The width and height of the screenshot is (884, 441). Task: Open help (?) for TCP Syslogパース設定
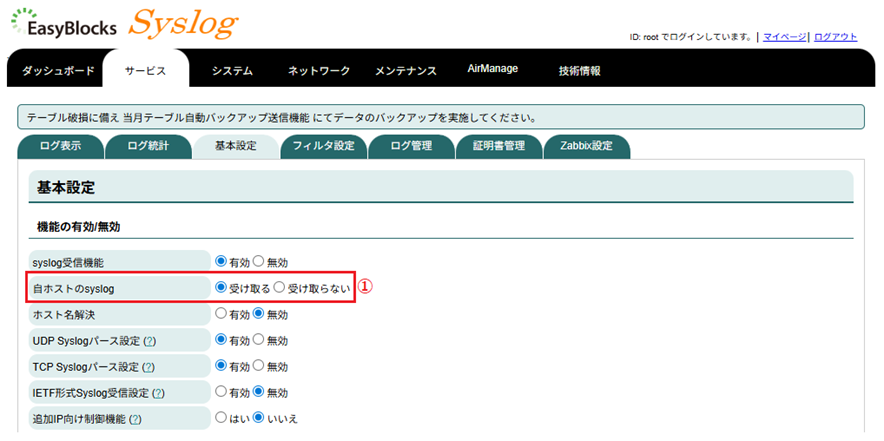148,367
